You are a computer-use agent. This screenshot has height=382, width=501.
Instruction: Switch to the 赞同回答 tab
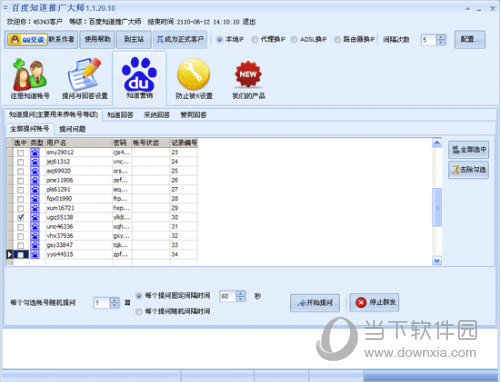(x=193, y=115)
